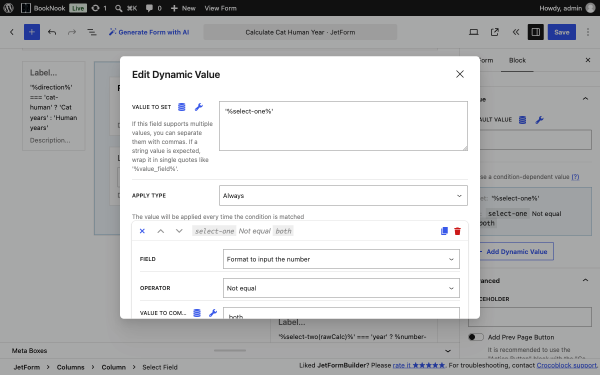Click the Default Value input in sidebar
This screenshot has height=375, width=600.
[x=536, y=140]
